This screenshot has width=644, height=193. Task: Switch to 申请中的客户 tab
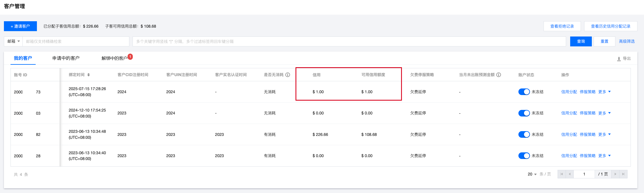[x=66, y=58]
